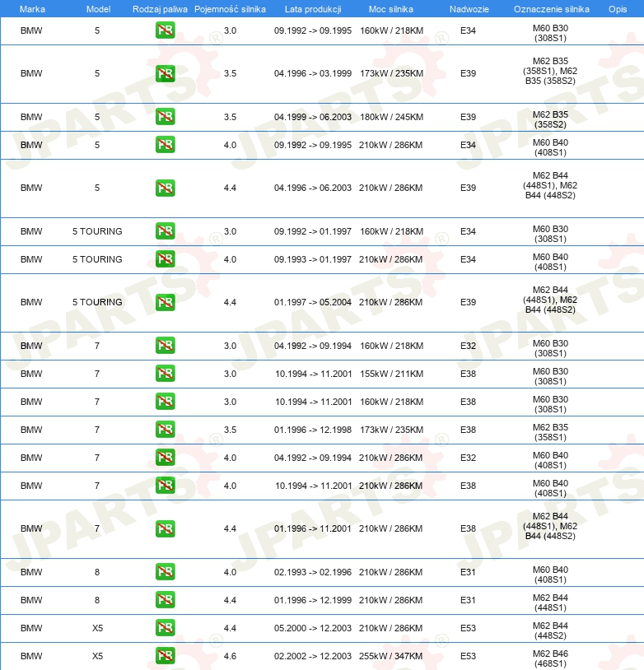Click the Opis column header
The width and height of the screenshot is (644, 670).
click(x=618, y=9)
